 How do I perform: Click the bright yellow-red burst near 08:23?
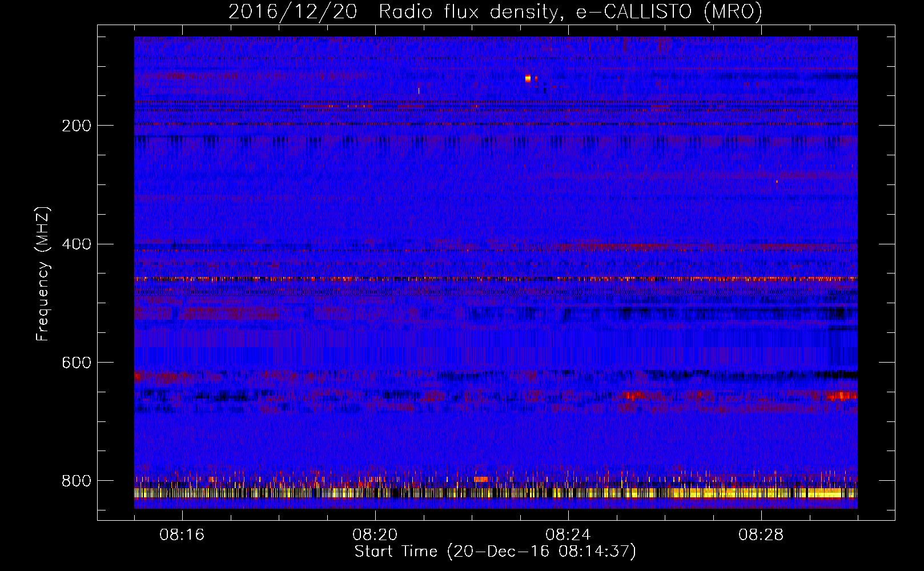(x=528, y=79)
